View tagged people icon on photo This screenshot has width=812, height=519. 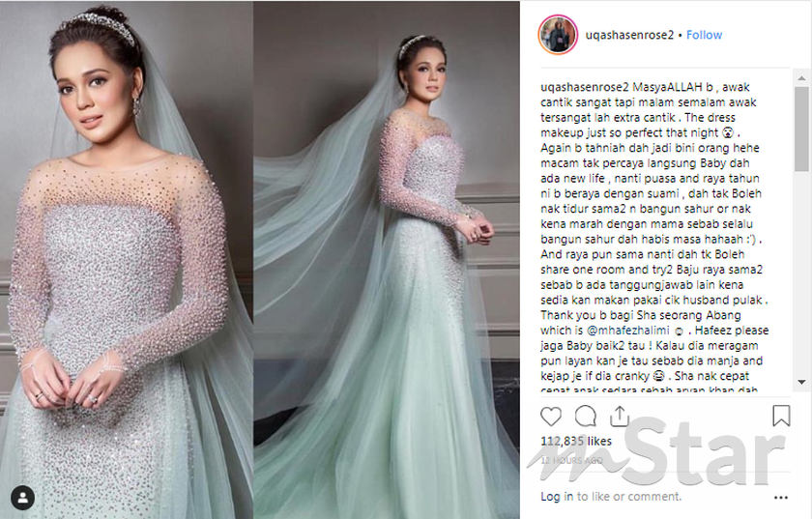[x=23, y=499]
